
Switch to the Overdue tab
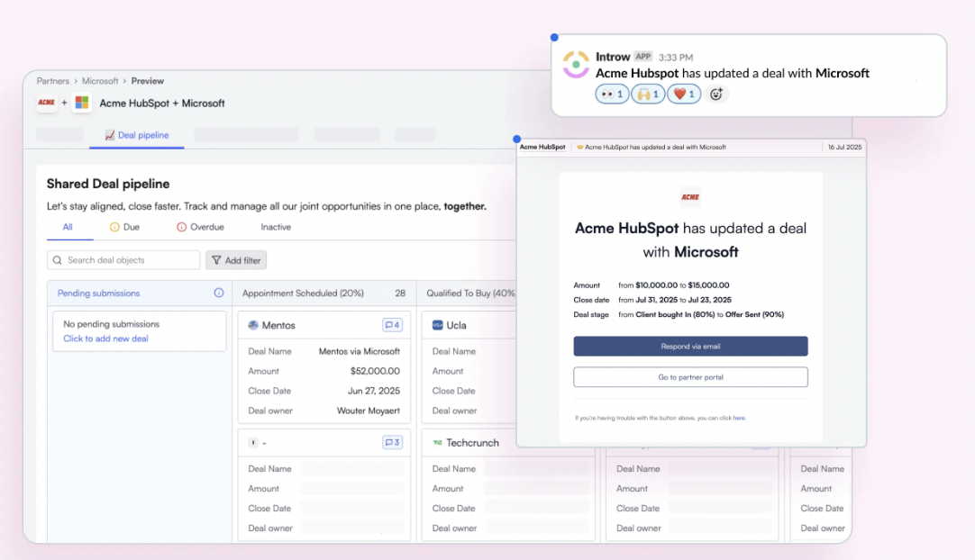point(200,227)
